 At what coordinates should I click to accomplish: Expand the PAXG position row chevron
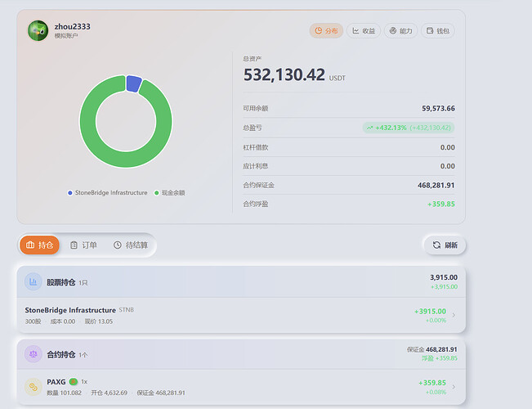point(454,387)
